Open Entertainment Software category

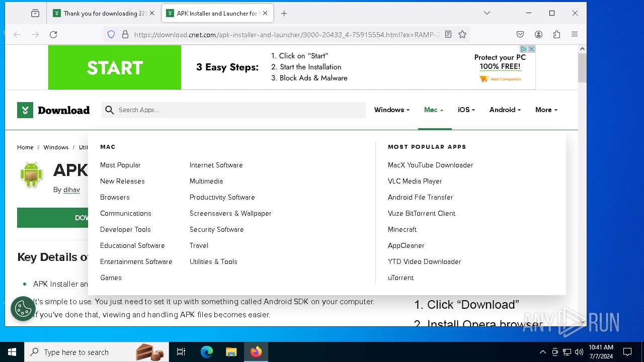click(136, 261)
